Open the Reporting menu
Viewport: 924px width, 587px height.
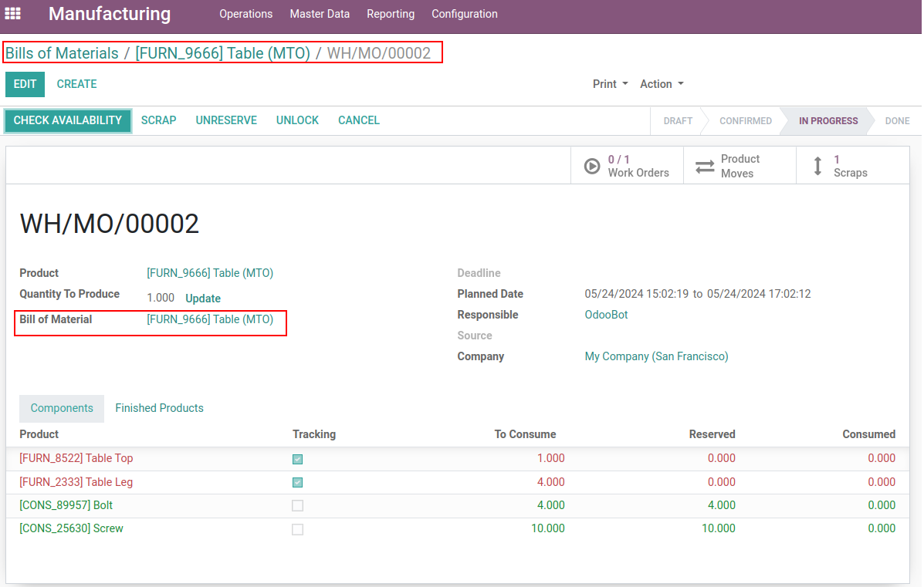(x=391, y=14)
